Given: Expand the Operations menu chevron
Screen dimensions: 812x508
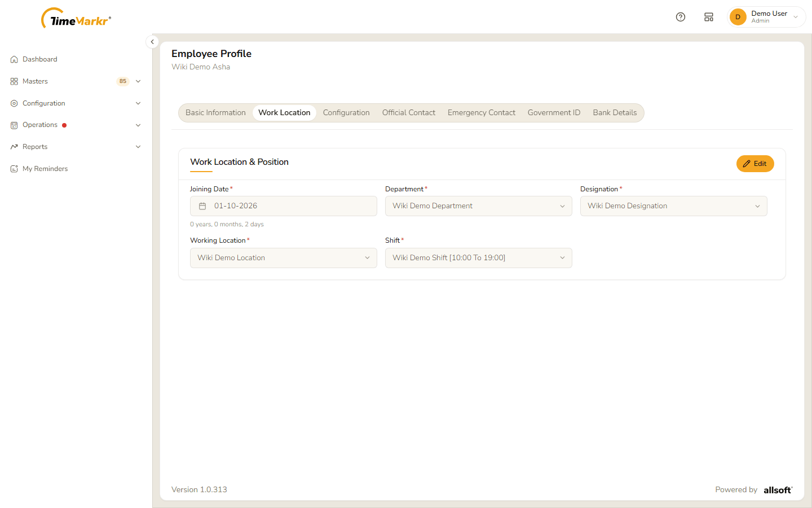Looking at the screenshot, I should pyautogui.click(x=138, y=125).
